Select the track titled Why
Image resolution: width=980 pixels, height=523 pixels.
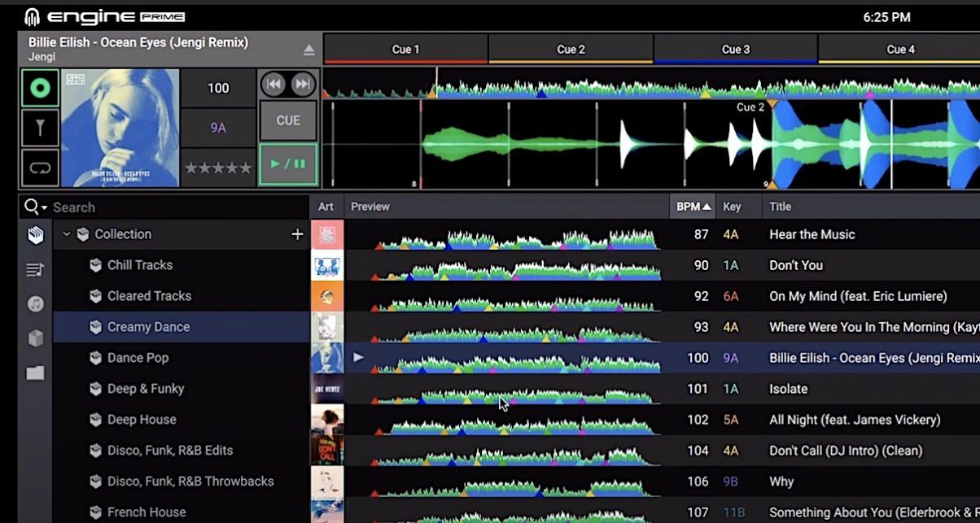(x=781, y=482)
